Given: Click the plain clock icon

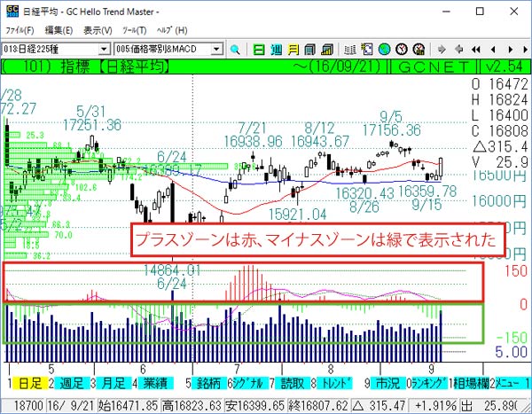Looking at the screenshot, I should click(402, 50).
